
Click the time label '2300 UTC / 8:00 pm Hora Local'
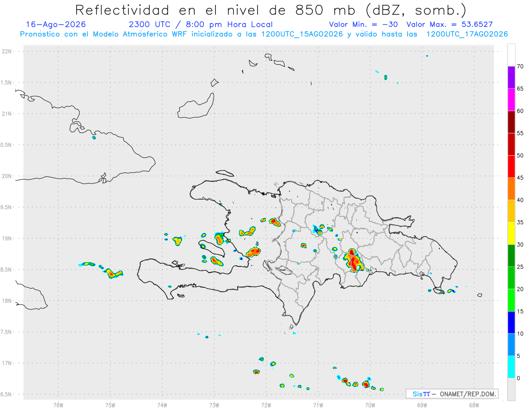click(x=201, y=24)
